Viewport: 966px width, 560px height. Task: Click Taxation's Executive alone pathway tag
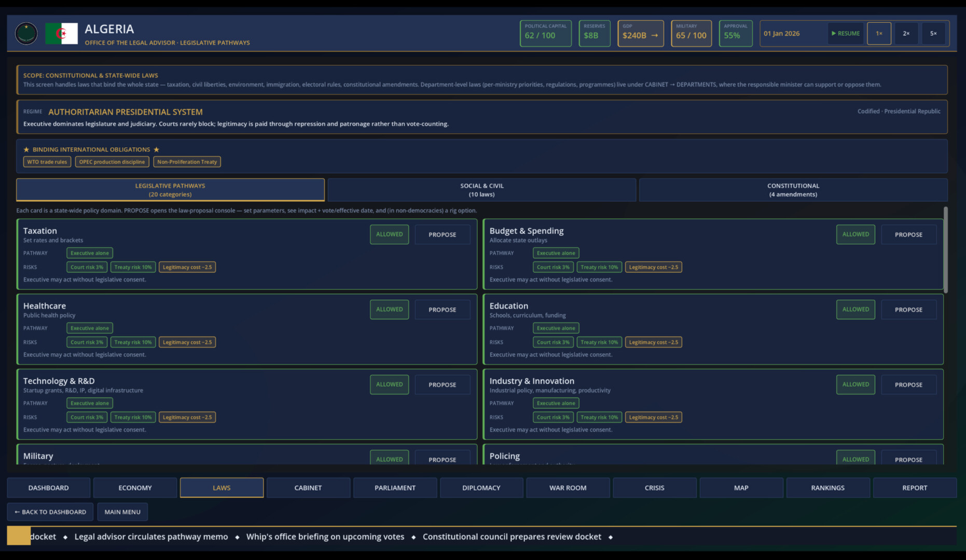coord(90,253)
